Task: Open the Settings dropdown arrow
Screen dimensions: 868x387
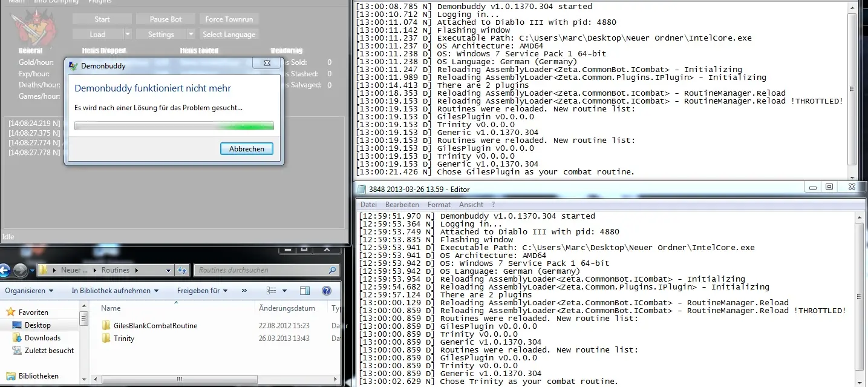Action: [x=191, y=35]
